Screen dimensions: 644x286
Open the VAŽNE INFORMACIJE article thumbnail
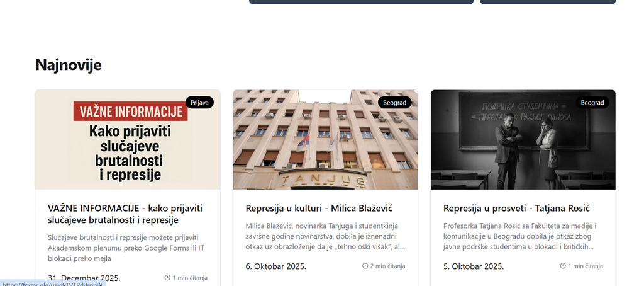128,139
